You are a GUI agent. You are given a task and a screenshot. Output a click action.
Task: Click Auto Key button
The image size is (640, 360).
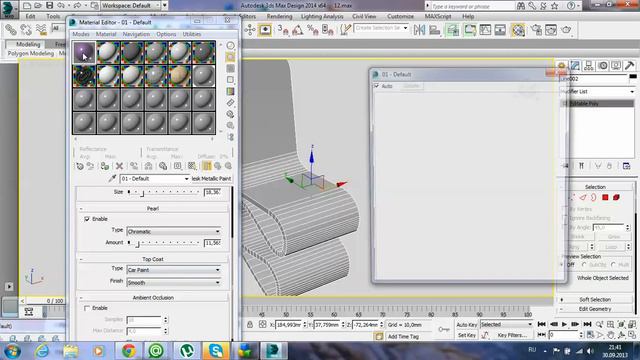pyautogui.click(x=467, y=325)
